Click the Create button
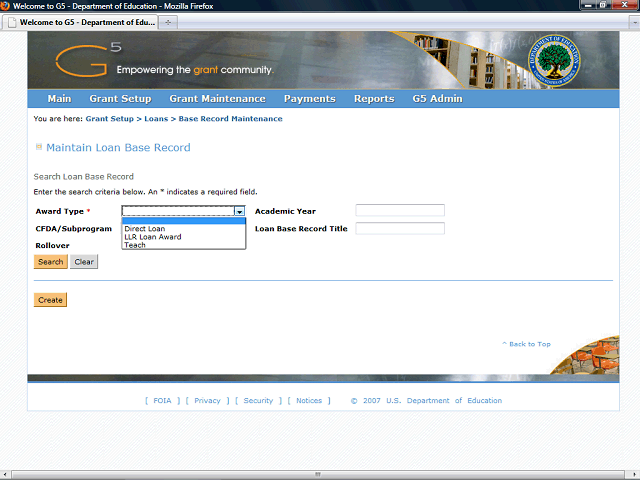640x480 pixels. coord(50,300)
